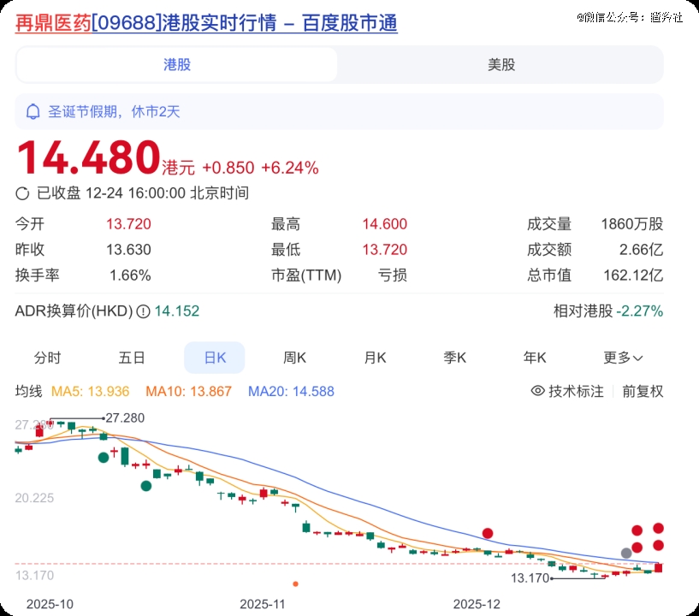This screenshot has width=699, height=616.
Task: Click the 27.280 high price label on chart
Action: tap(125, 418)
